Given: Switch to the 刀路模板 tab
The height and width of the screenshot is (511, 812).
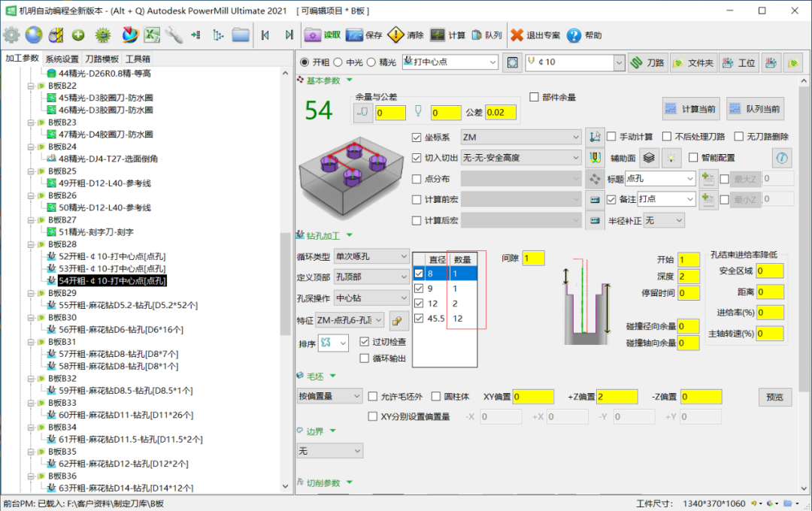Looking at the screenshot, I should click(101, 59).
